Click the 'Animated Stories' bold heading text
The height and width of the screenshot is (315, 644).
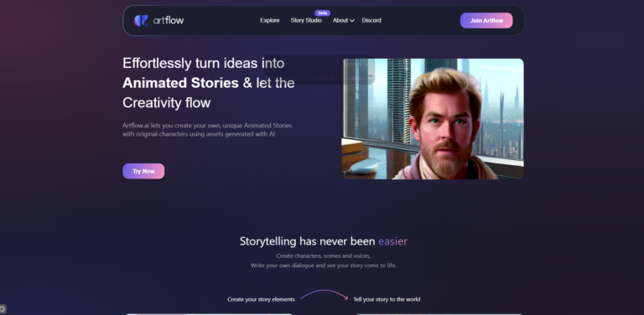click(x=181, y=83)
